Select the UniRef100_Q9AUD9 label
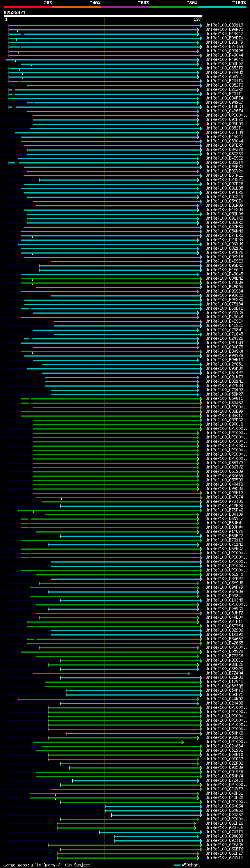This screenshot has height=868, width=250. (x=224, y=124)
